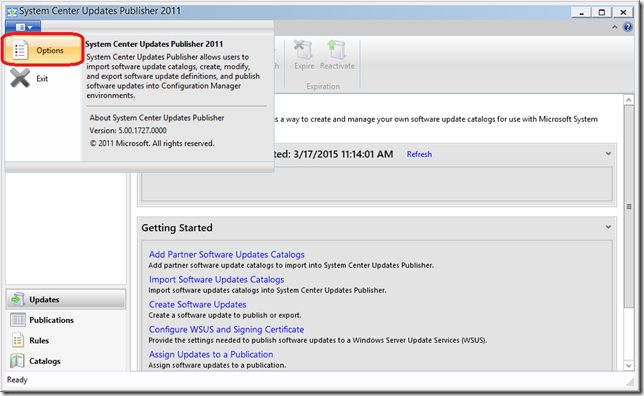Image resolution: width=644 pixels, height=396 pixels.
Task: Click the Refresh link
Action: click(419, 154)
